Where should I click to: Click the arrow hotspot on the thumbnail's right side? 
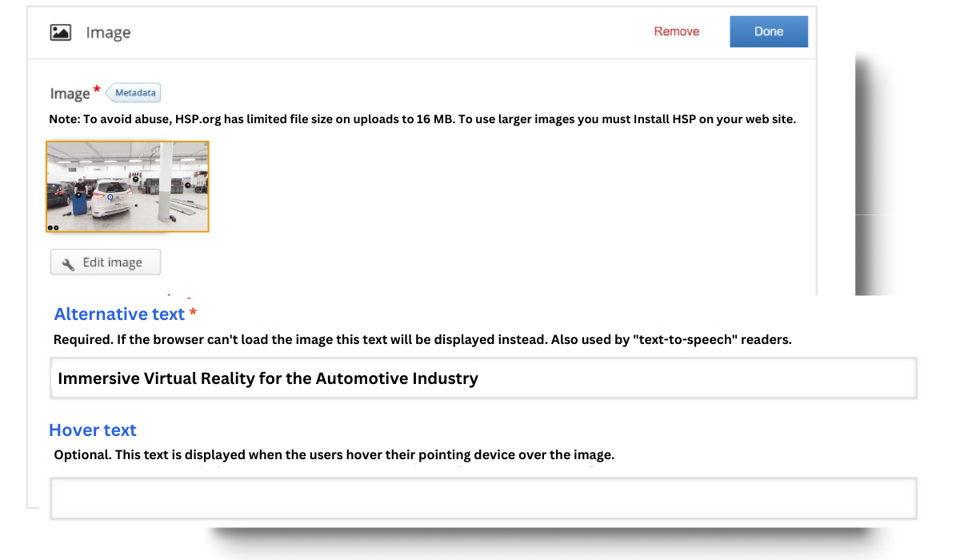pyautogui.click(x=187, y=185)
